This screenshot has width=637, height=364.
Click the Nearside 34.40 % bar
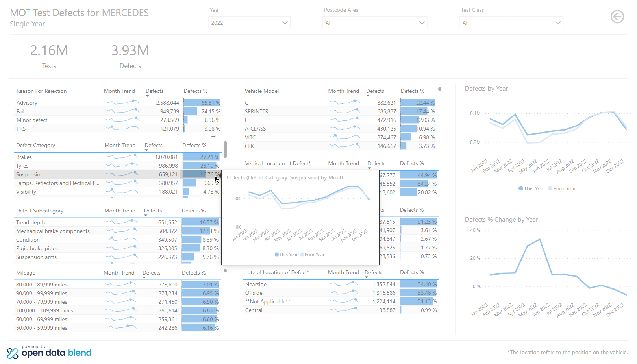point(418,284)
